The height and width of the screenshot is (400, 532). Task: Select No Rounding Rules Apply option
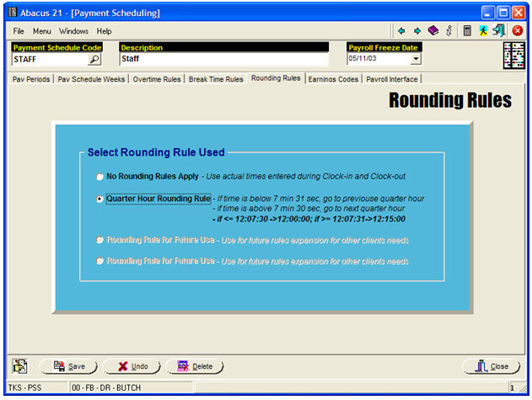(x=100, y=177)
